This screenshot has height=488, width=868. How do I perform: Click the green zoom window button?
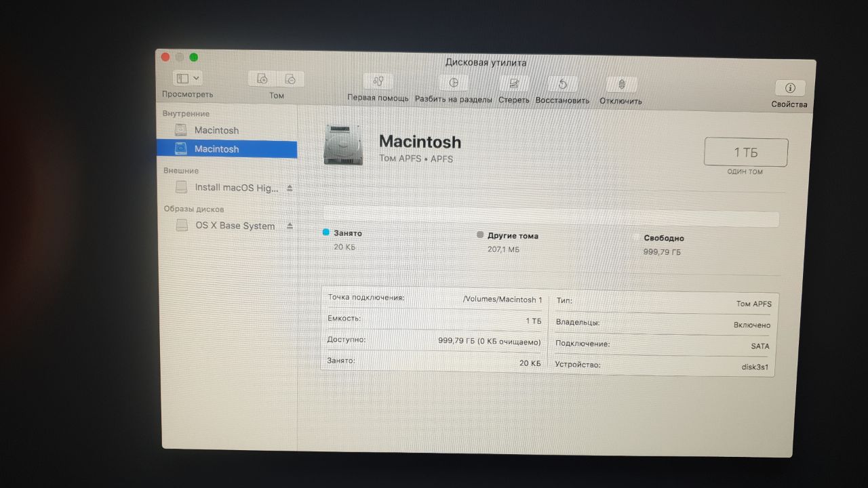(x=194, y=57)
